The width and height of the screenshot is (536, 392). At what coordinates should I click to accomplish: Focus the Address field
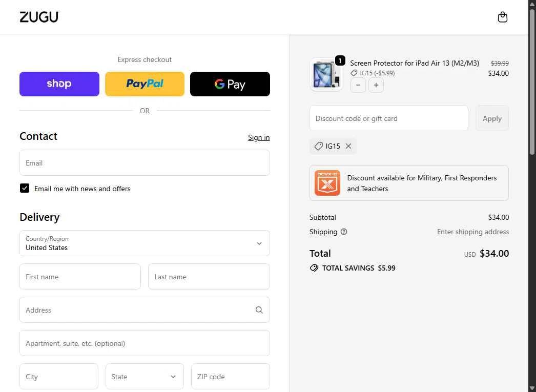145,310
